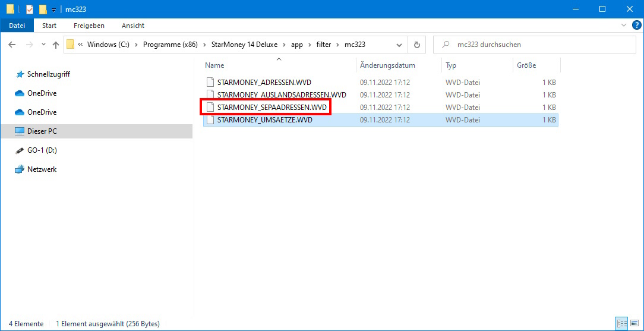Click the folder icon in the address bar

(x=70, y=45)
